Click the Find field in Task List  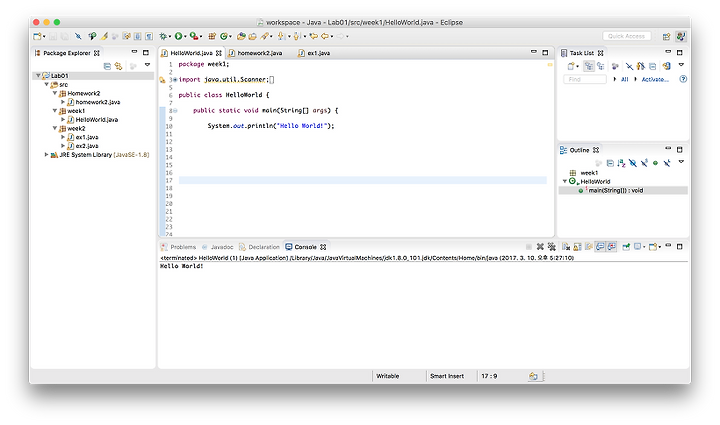[x=585, y=79]
